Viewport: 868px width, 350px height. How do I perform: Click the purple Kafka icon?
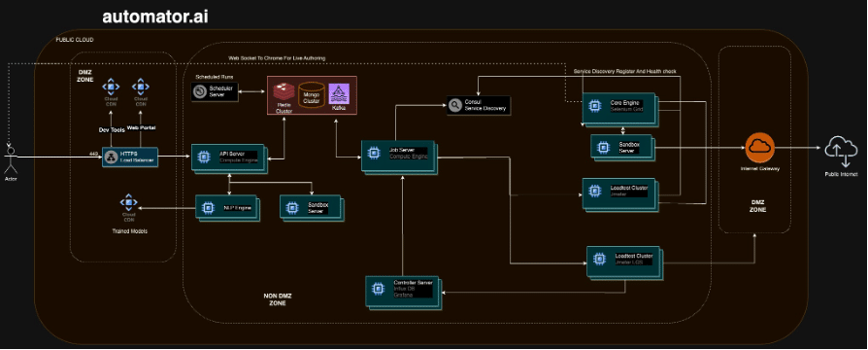[338, 92]
